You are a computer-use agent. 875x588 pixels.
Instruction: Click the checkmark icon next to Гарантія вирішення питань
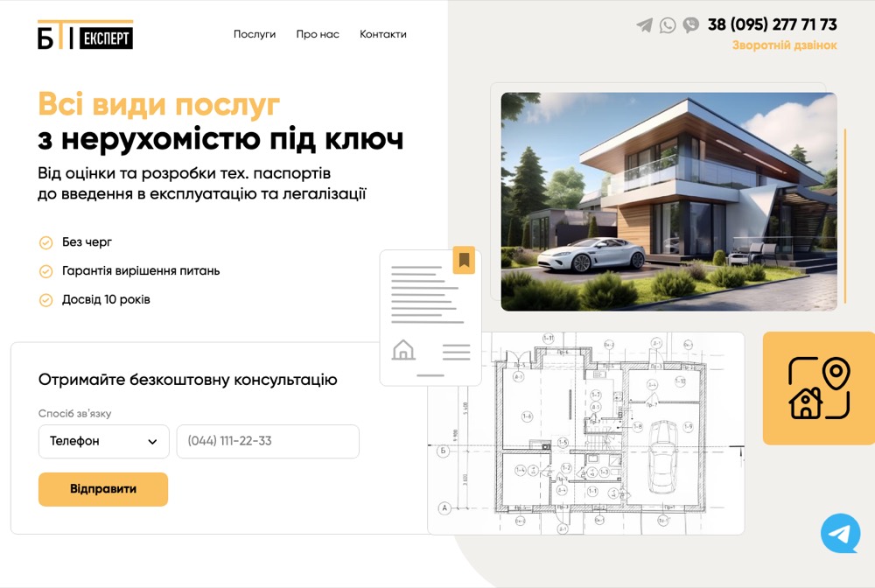[x=45, y=271]
